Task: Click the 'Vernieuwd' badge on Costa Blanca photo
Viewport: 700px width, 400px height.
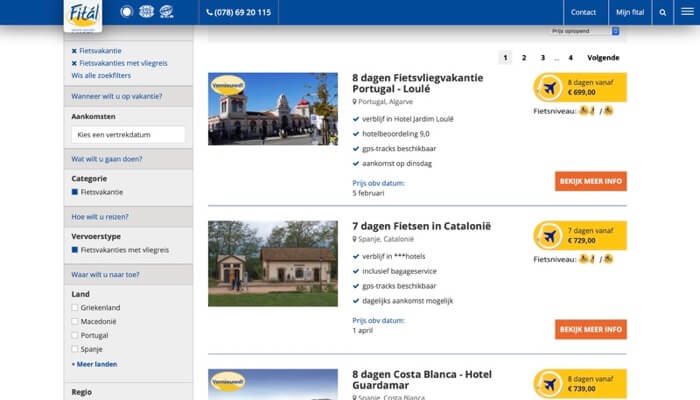Action: pyautogui.click(x=228, y=382)
